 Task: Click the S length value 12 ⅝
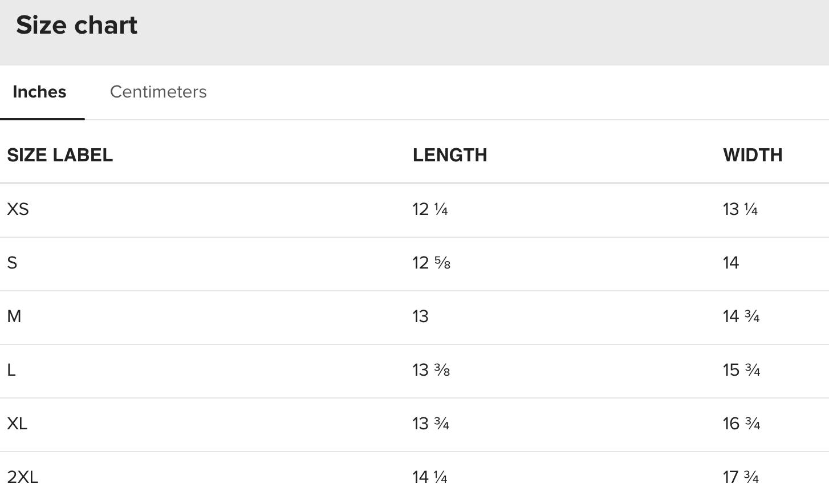(x=431, y=263)
